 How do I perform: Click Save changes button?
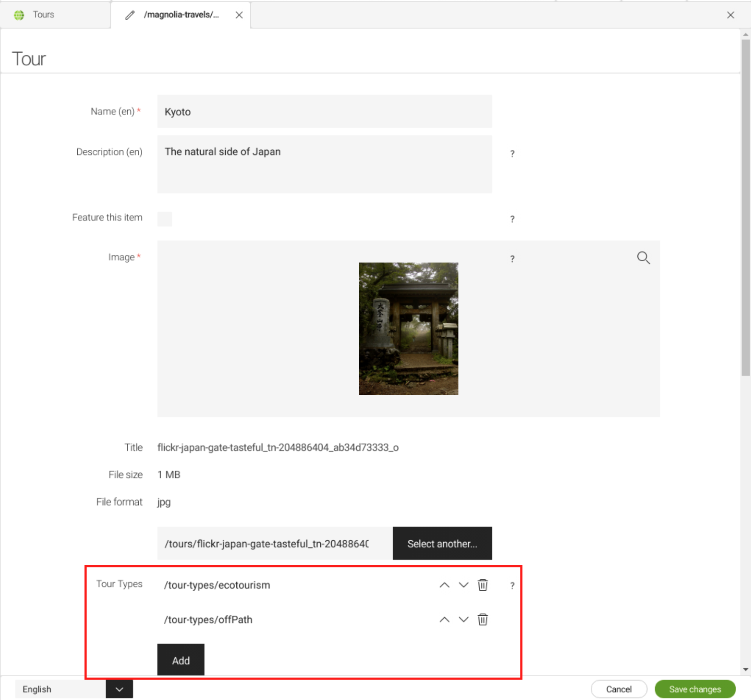coord(695,689)
